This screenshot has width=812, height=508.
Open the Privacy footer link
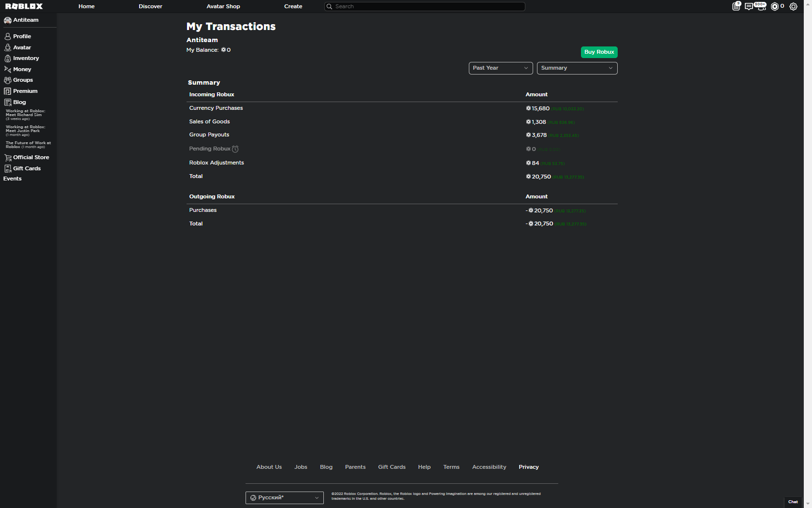click(x=529, y=467)
